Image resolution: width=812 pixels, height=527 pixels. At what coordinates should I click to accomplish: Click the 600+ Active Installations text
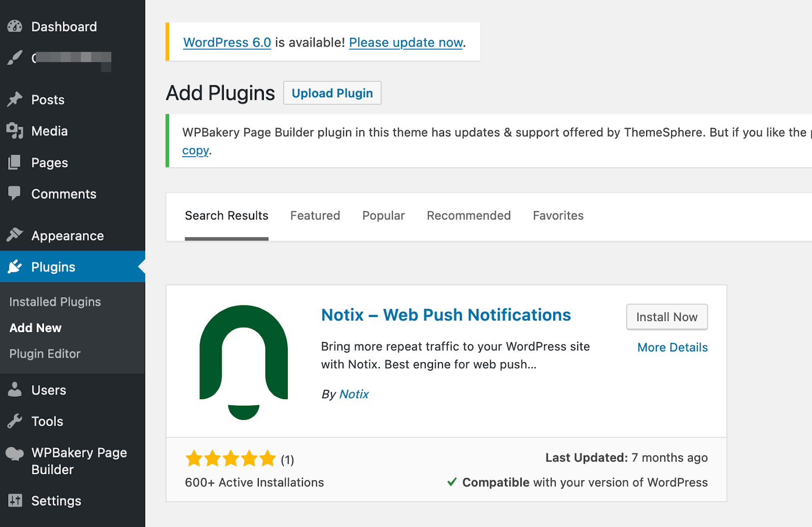[x=254, y=482]
